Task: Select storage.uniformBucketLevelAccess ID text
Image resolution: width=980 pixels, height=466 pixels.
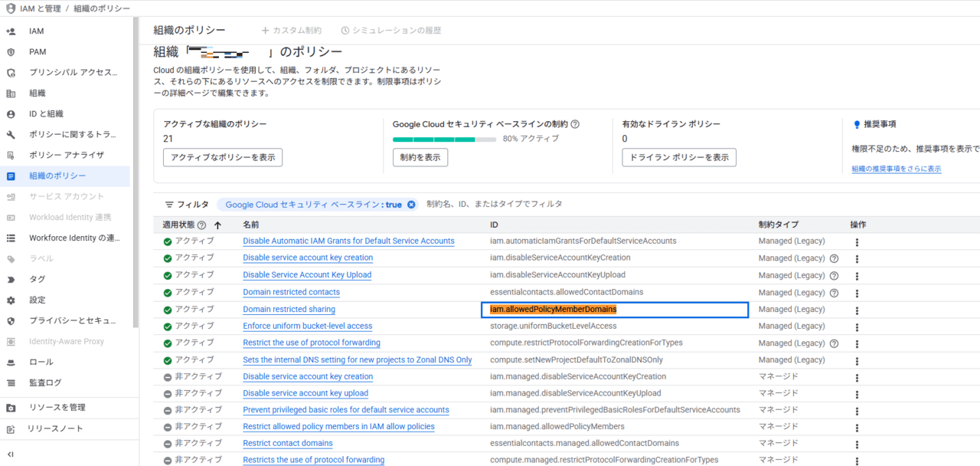Action: (554, 327)
